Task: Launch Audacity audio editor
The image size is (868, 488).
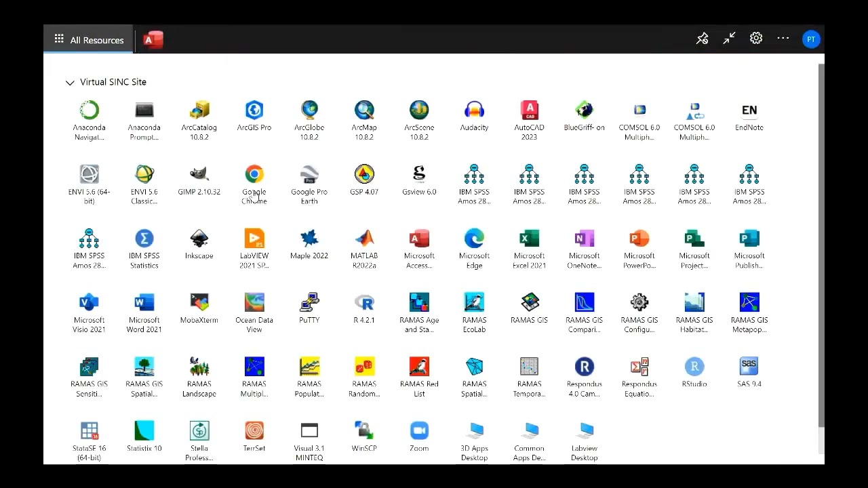Action: click(x=474, y=117)
